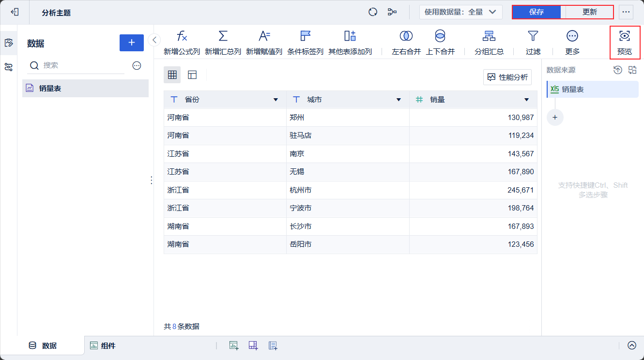644x360 pixels.
Task: Select the value 130,987
Action: tap(521, 118)
